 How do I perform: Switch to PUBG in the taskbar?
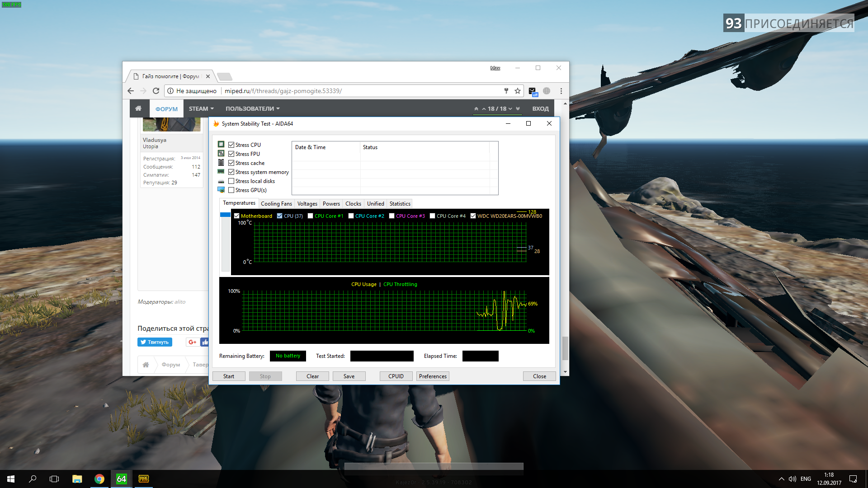144,479
